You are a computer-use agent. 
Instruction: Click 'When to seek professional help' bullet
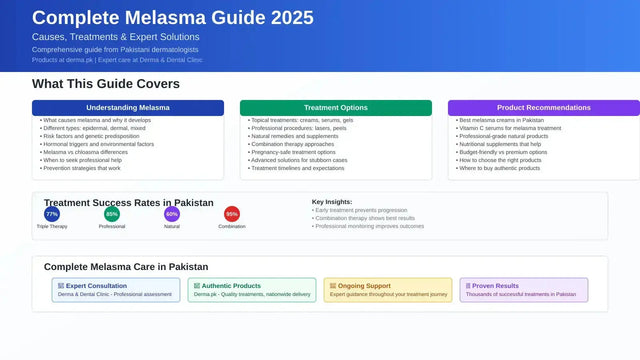[x=82, y=160]
